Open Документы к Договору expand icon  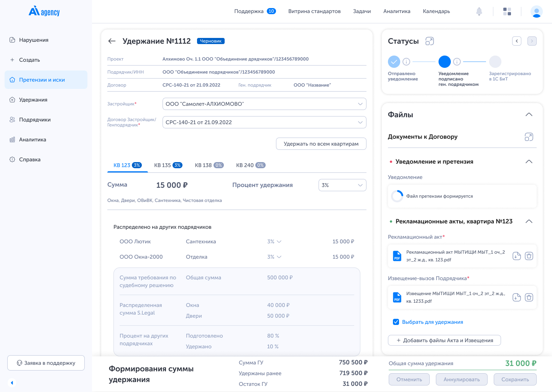coord(529,137)
